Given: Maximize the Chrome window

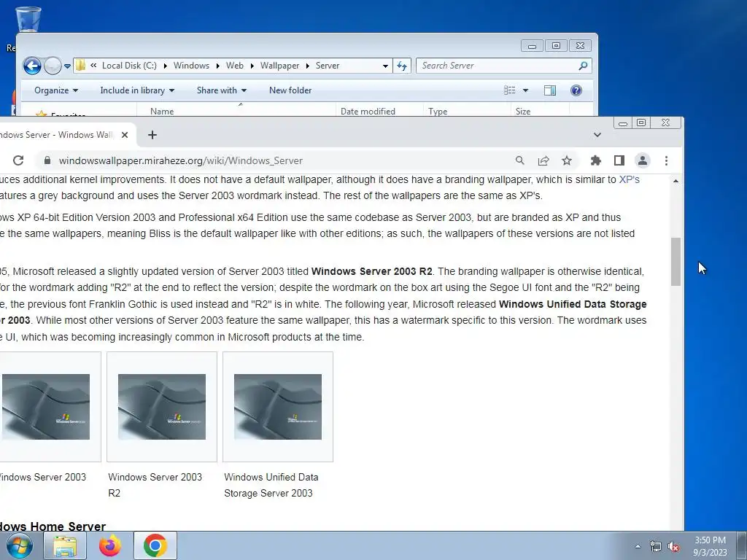Looking at the screenshot, I should pos(641,122).
